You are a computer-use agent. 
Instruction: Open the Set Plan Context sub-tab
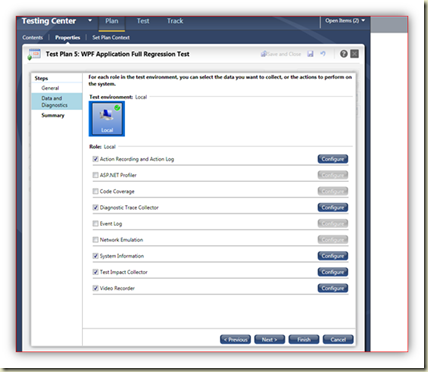point(111,37)
